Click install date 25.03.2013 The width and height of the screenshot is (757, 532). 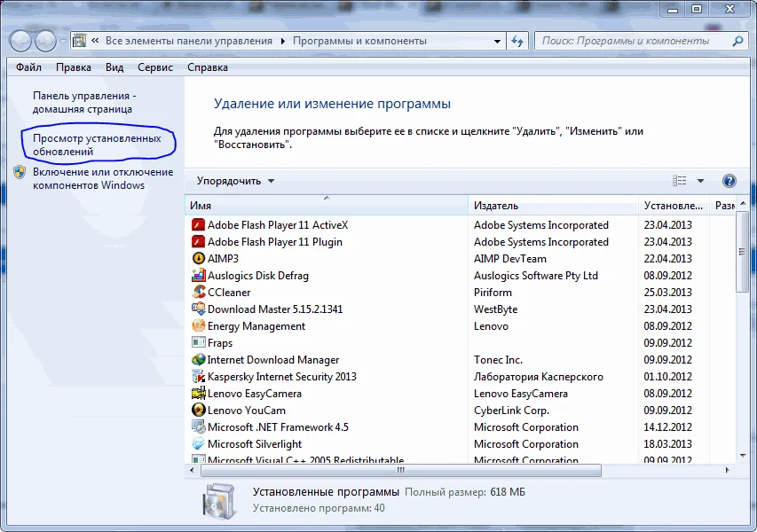tap(667, 293)
